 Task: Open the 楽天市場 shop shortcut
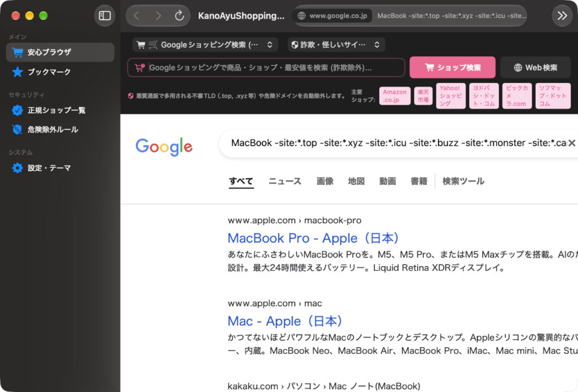click(x=423, y=96)
